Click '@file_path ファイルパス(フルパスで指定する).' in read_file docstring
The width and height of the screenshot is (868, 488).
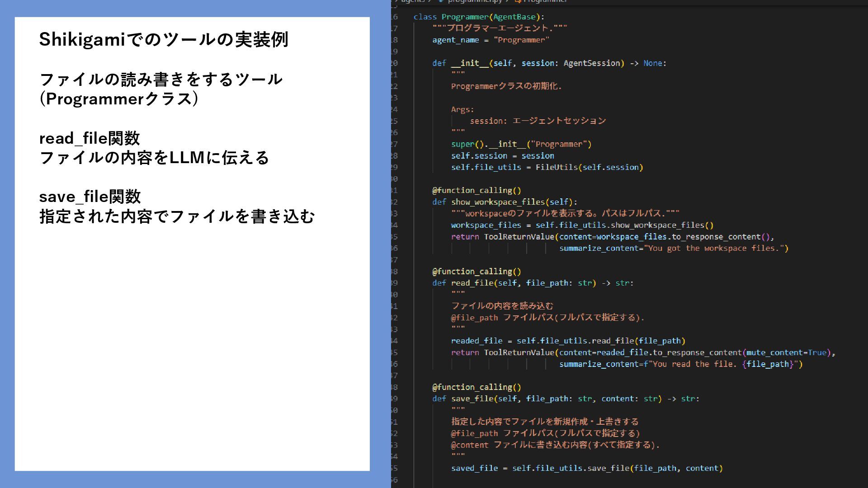[547, 318]
